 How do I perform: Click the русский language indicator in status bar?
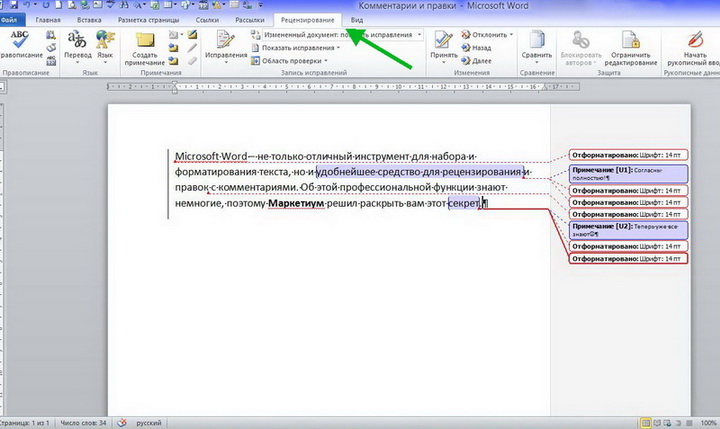pos(149,422)
